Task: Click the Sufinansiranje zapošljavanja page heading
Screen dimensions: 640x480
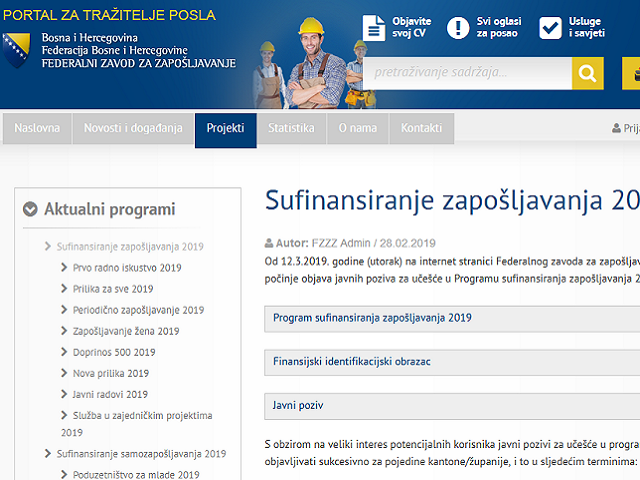Action: click(x=452, y=201)
